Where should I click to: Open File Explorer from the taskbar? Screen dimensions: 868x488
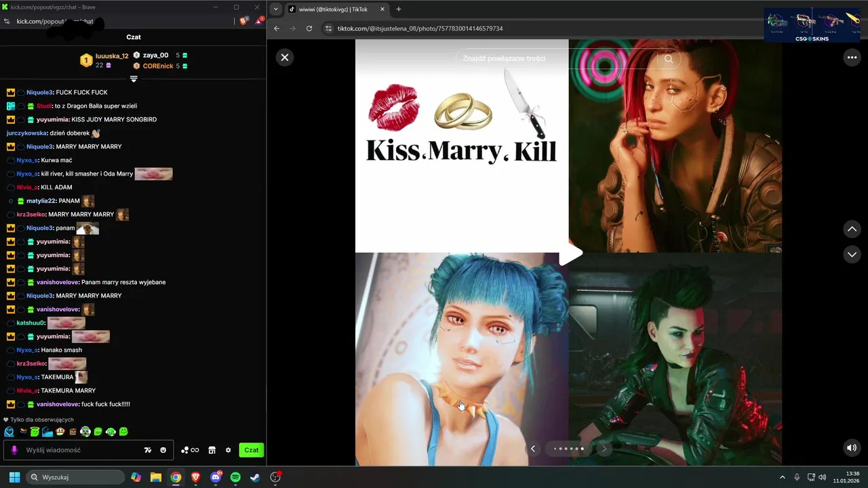(156, 477)
